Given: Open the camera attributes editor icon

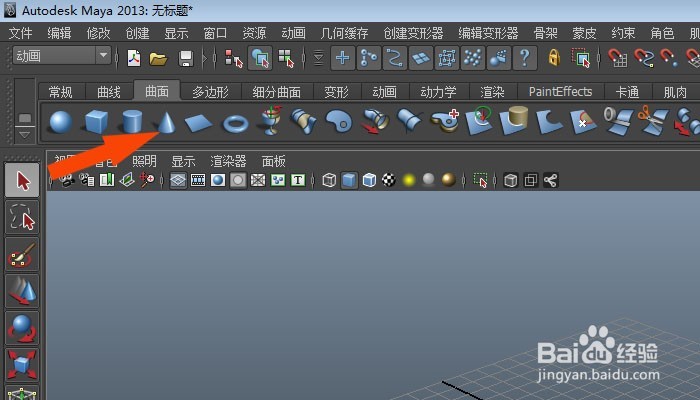Looking at the screenshot, I should point(67,180).
